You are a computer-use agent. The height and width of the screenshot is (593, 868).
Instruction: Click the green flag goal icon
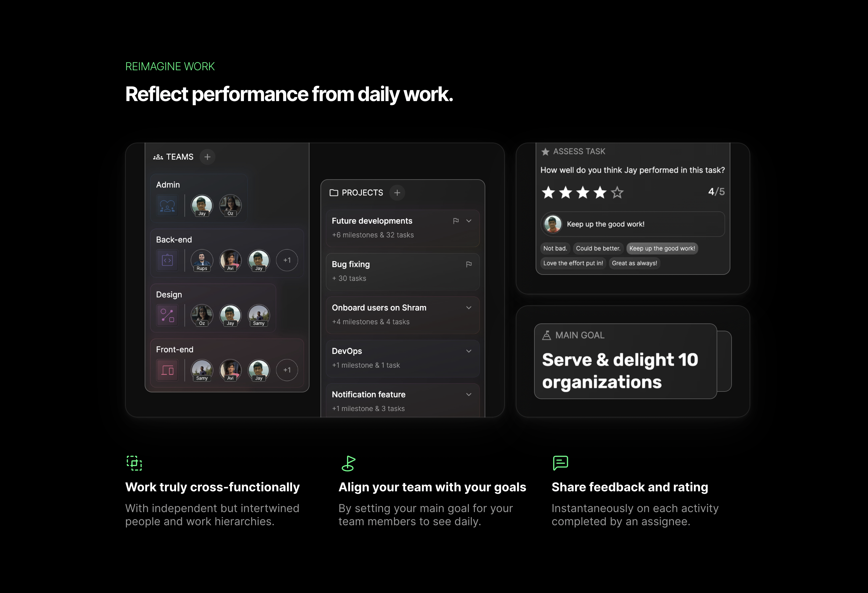pos(349,463)
